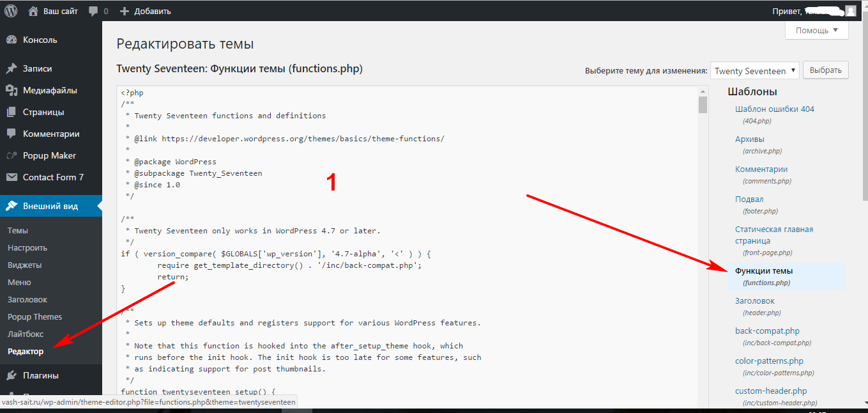This screenshot has width=868, height=413.
Task: Click the pushpin icon for Записи
Action: click(11, 68)
